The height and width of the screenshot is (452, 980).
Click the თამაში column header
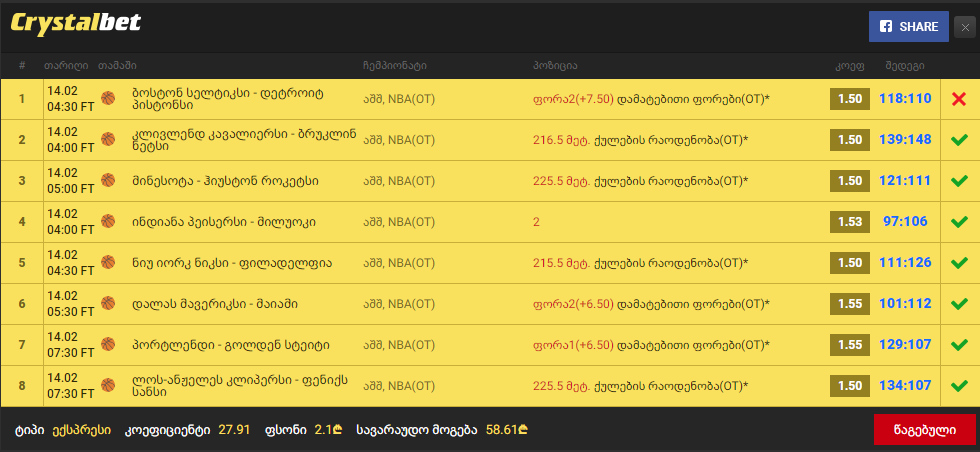pyautogui.click(x=118, y=66)
